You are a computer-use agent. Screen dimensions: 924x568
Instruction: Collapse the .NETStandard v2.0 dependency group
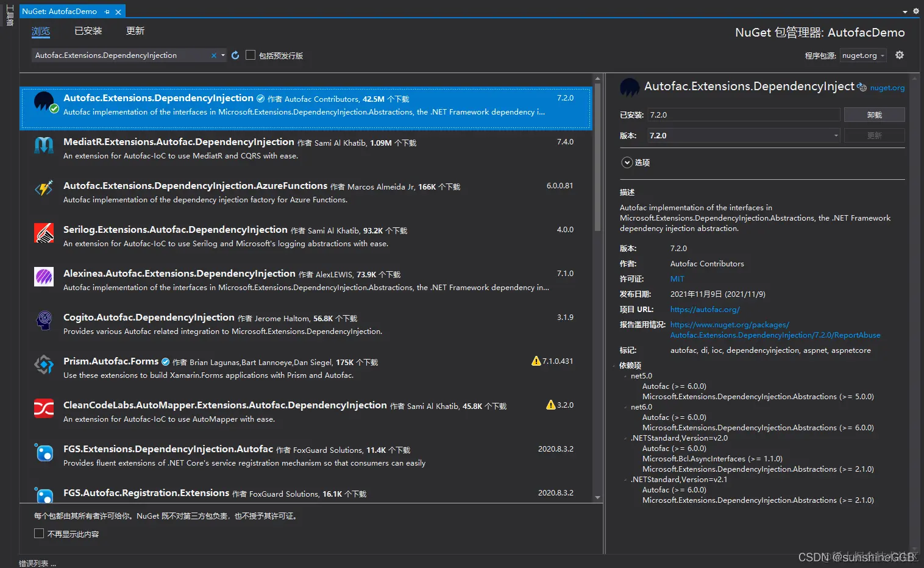coord(625,438)
